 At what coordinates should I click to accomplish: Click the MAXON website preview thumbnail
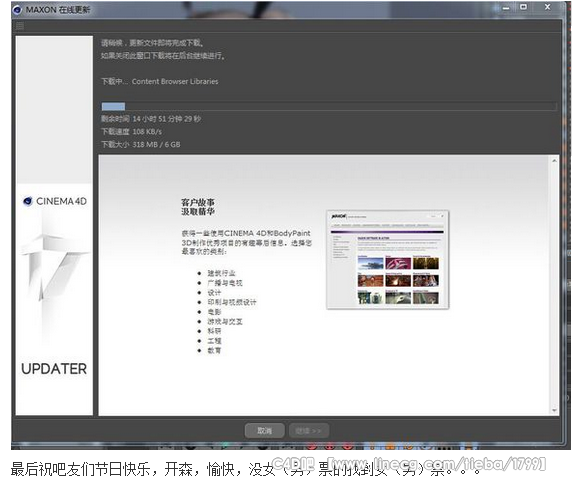(x=387, y=260)
